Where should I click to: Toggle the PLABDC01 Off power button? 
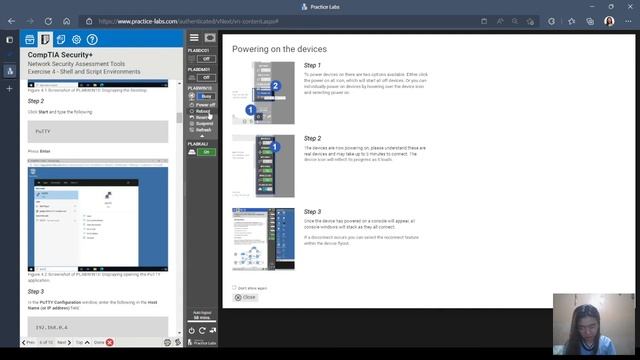(206, 59)
